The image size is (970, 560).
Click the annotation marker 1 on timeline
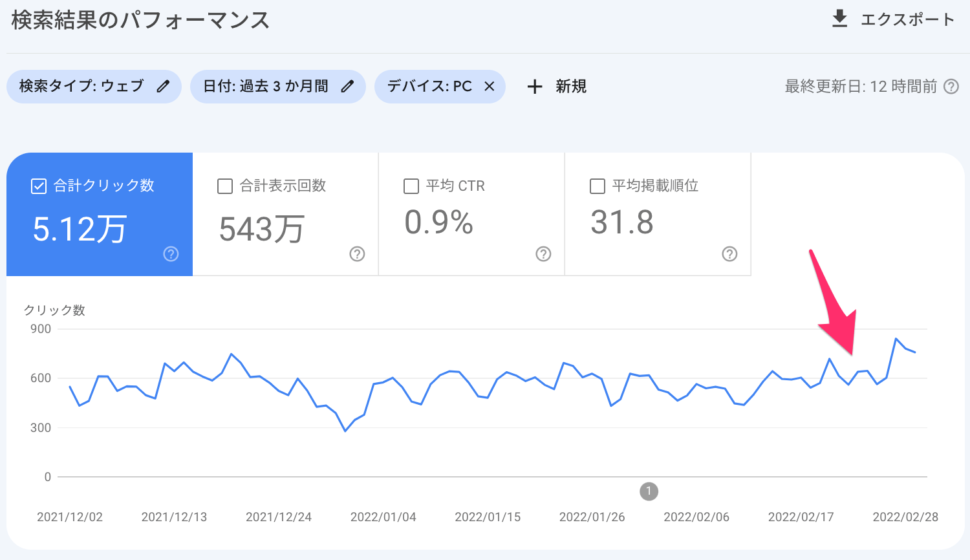coord(649,491)
